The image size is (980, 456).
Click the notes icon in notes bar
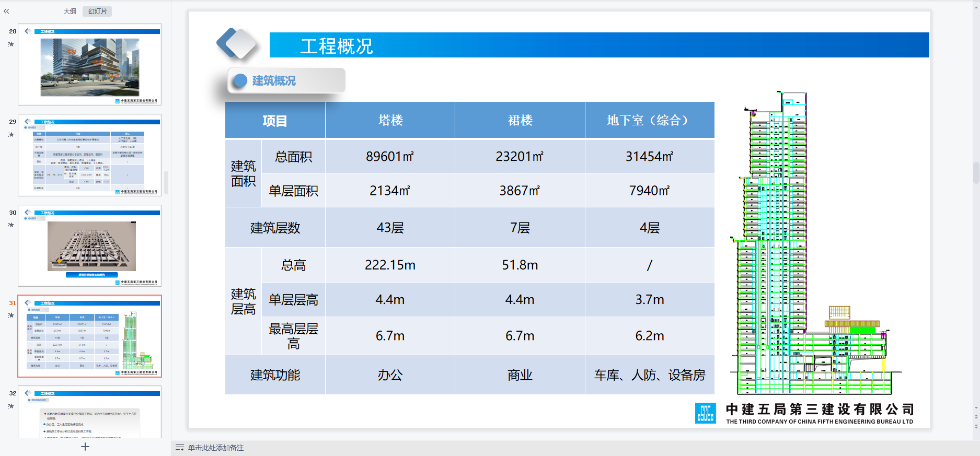point(179,448)
